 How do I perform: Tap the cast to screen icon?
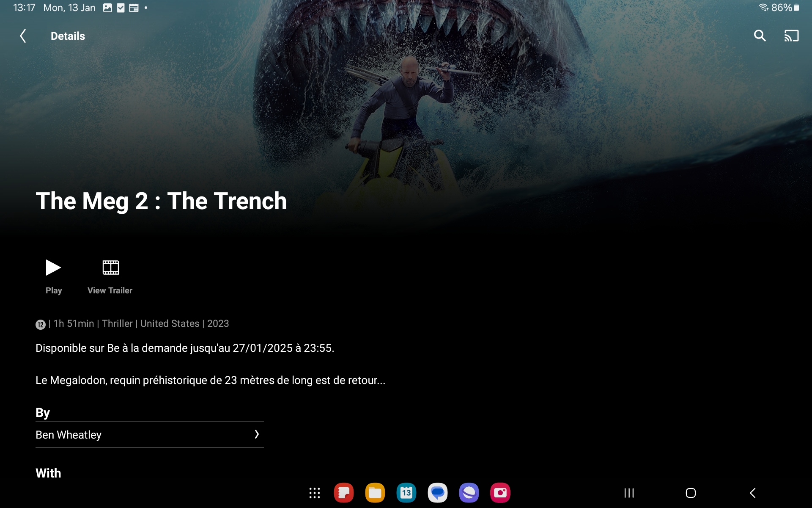pyautogui.click(x=791, y=36)
